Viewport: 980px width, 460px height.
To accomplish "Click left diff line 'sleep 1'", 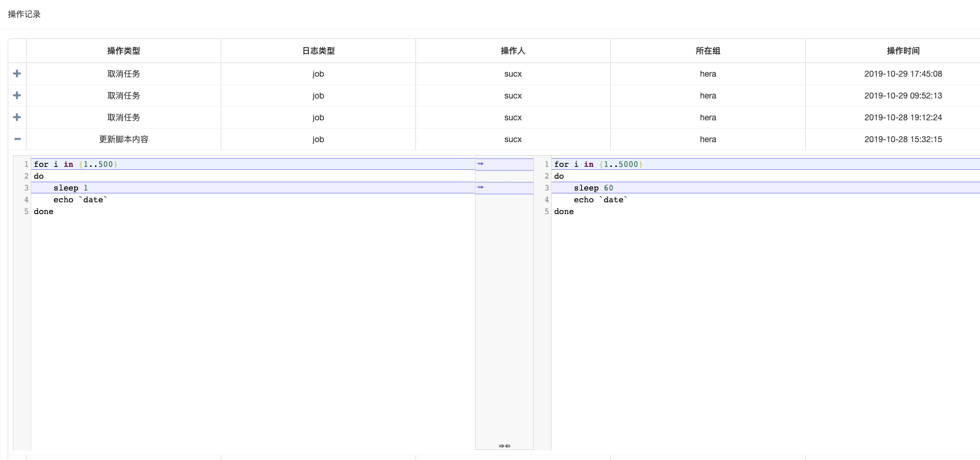I will coord(71,188).
